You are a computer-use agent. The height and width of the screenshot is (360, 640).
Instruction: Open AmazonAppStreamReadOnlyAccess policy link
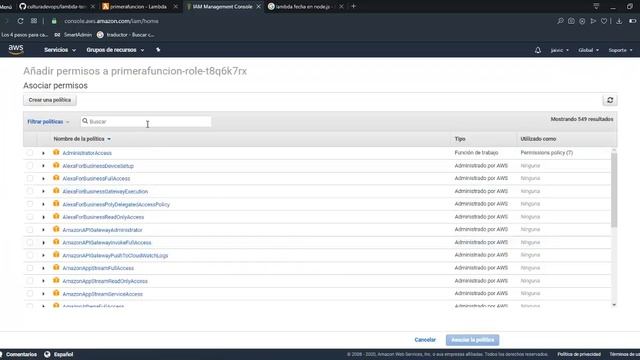pyautogui.click(x=105, y=281)
